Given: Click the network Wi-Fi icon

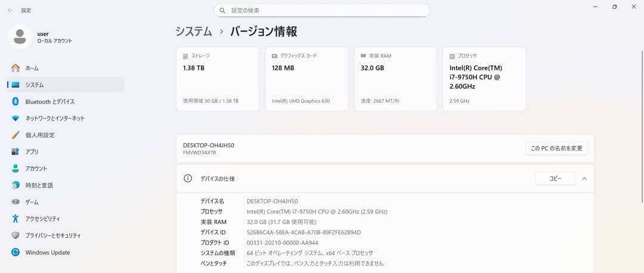Looking at the screenshot, I should click(16, 118).
